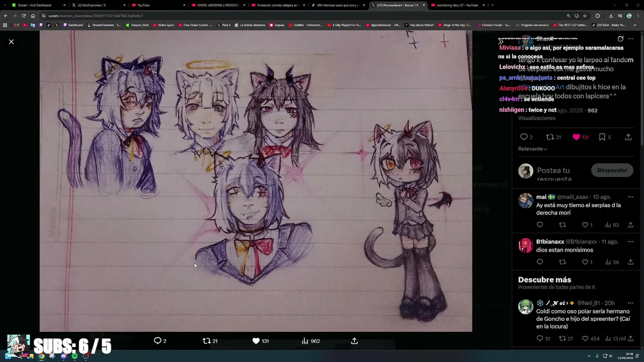Reply to the photo from the bottom bar
Viewport: 644px width, 362px height.
(160, 341)
